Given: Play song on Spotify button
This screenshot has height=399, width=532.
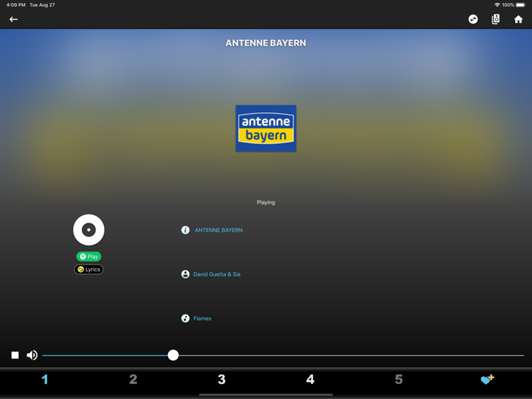Looking at the screenshot, I should click(89, 257).
